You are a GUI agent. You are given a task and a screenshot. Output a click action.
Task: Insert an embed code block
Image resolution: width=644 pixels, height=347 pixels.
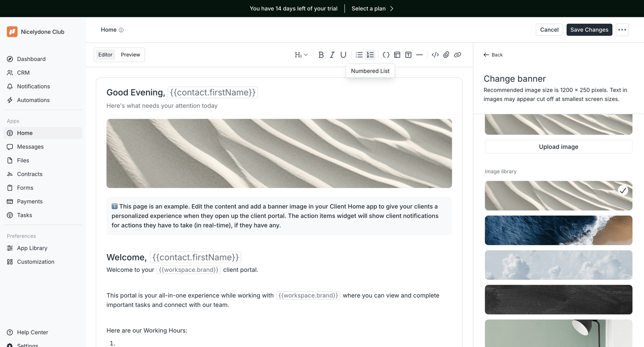435,55
